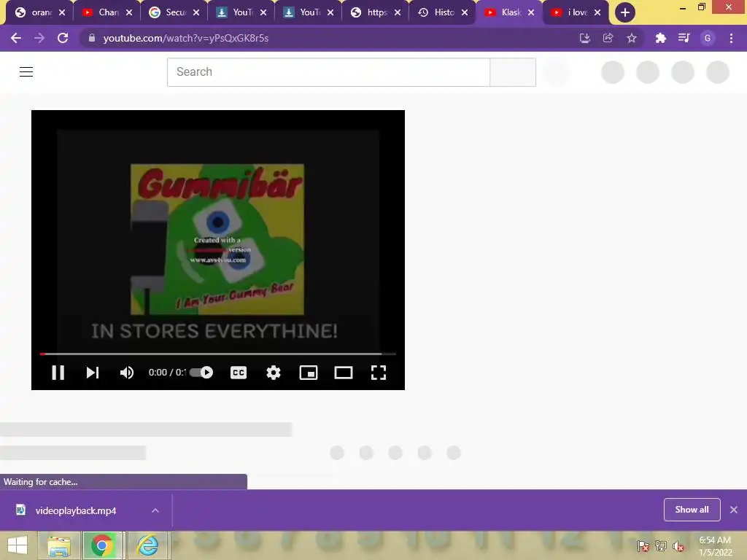This screenshot has width=747, height=560.
Task: Open a new tab with plus button
Action: pyautogui.click(x=625, y=12)
